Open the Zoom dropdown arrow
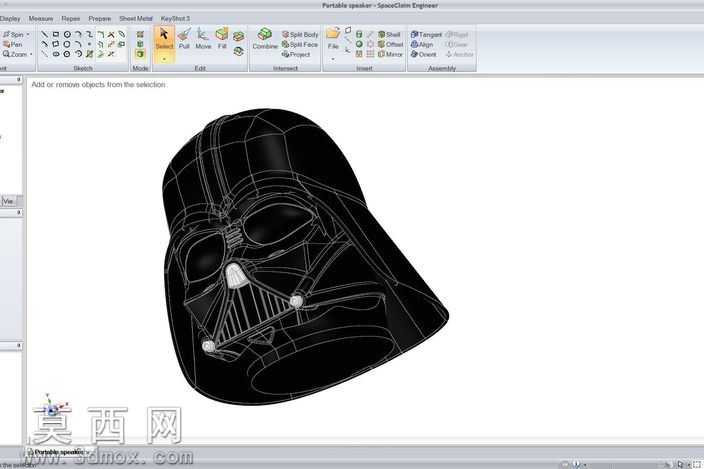704x469 pixels. [x=31, y=54]
